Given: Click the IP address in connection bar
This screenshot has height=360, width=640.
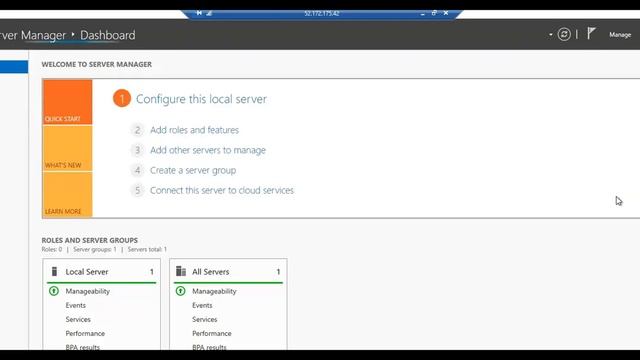Looking at the screenshot, I should click(322, 13).
